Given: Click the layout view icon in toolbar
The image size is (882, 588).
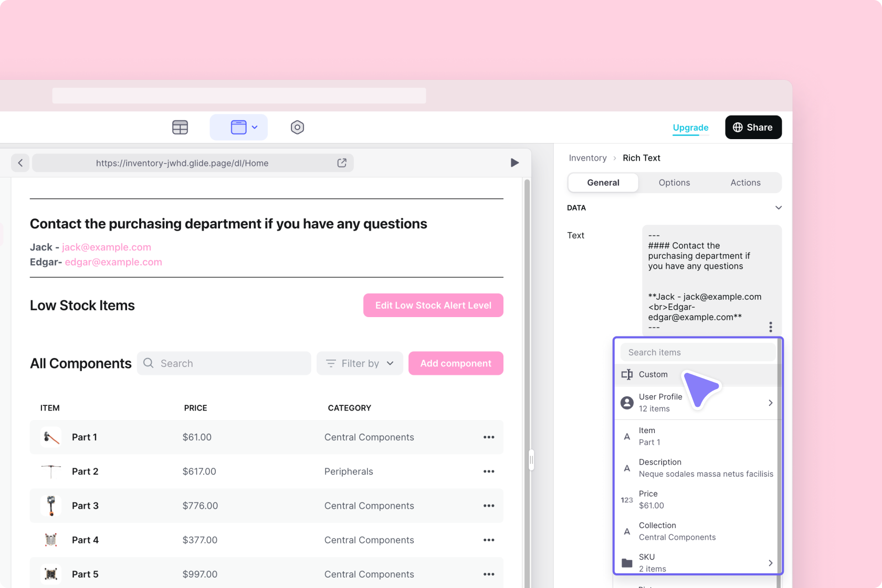Looking at the screenshot, I should click(x=238, y=127).
